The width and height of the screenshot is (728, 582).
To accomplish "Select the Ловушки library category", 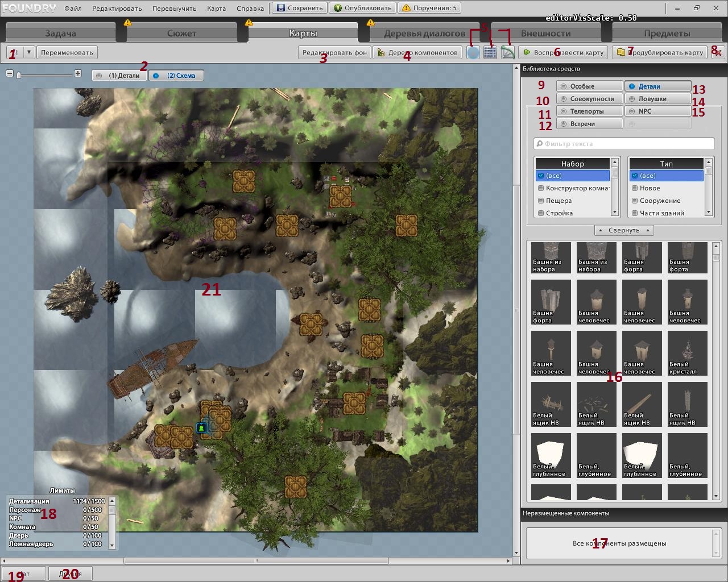I will 658,99.
